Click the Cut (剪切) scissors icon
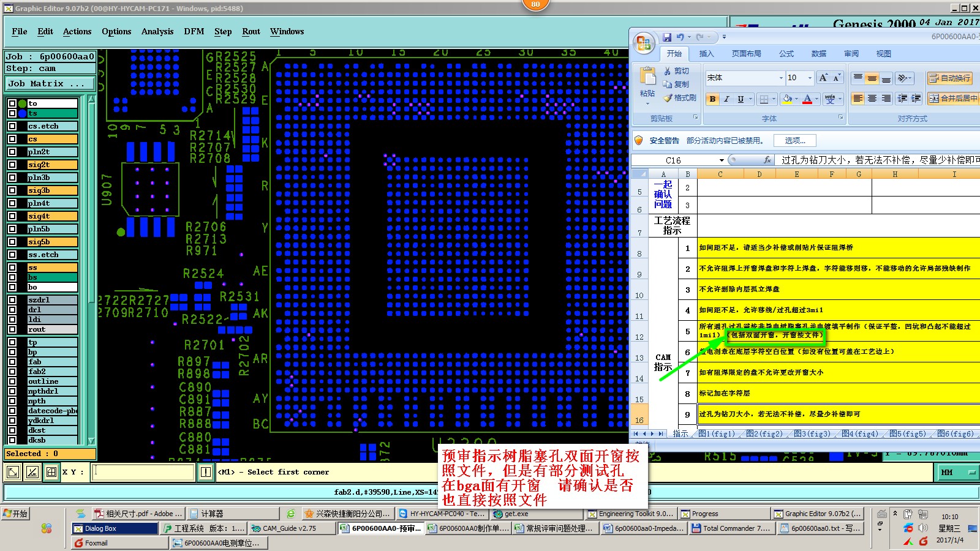Image resolution: width=980 pixels, height=551 pixels. click(x=668, y=71)
